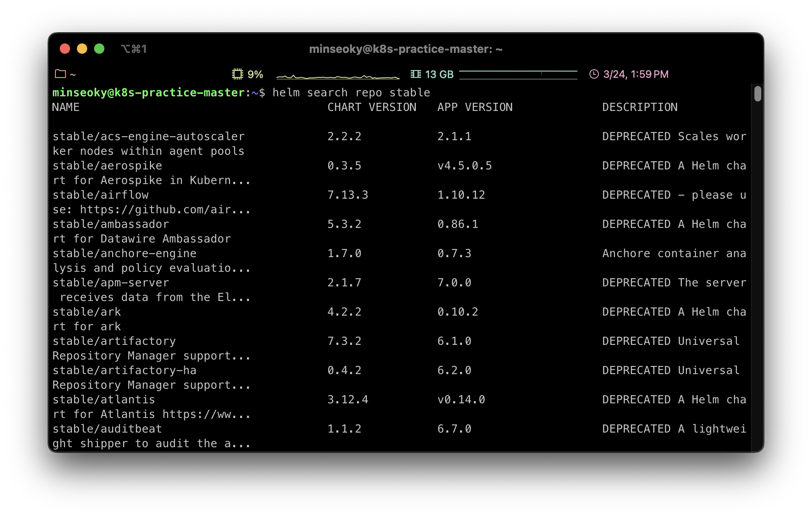This screenshot has height=516, width=812.
Task: Click the CHART VERSION column header
Action: pyautogui.click(x=372, y=107)
